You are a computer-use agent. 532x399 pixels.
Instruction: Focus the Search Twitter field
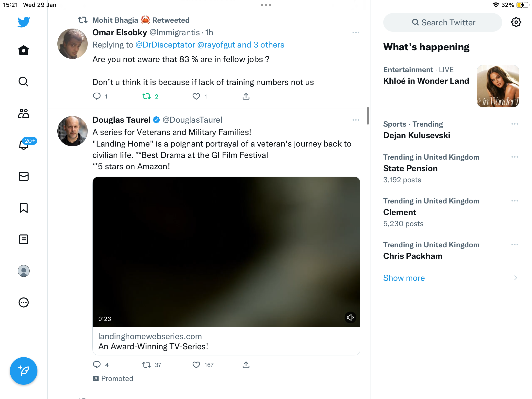(443, 22)
